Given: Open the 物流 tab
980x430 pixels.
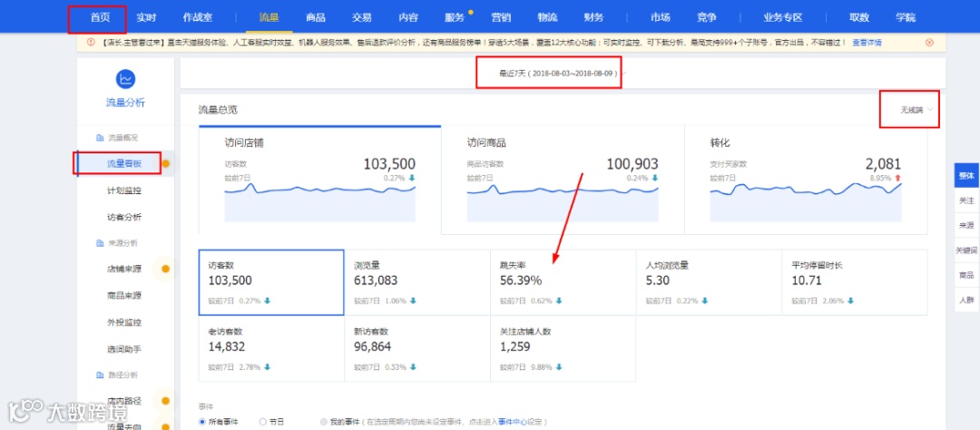Looking at the screenshot, I should (x=547, y=17).
